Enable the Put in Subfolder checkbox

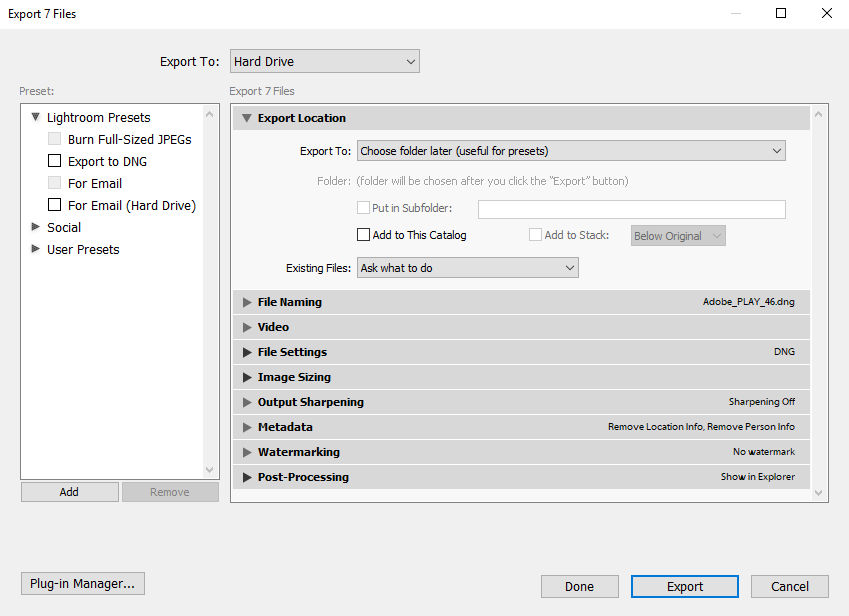364,207
